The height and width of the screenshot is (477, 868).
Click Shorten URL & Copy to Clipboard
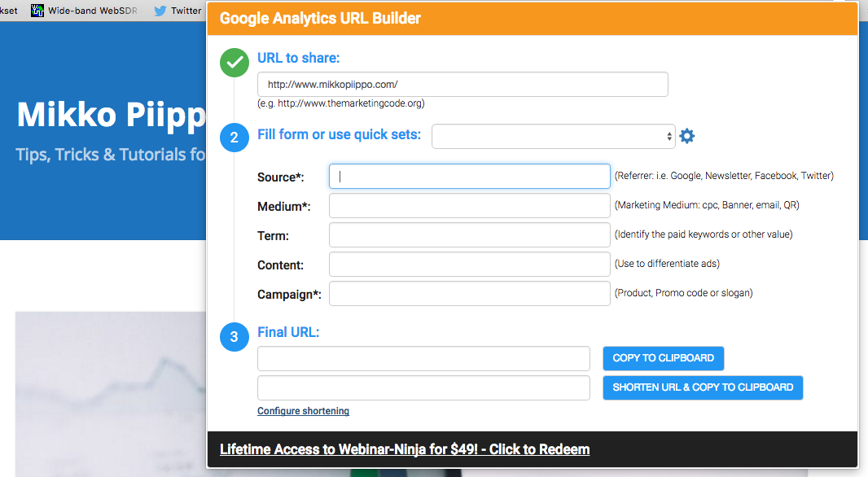(703, 387)
